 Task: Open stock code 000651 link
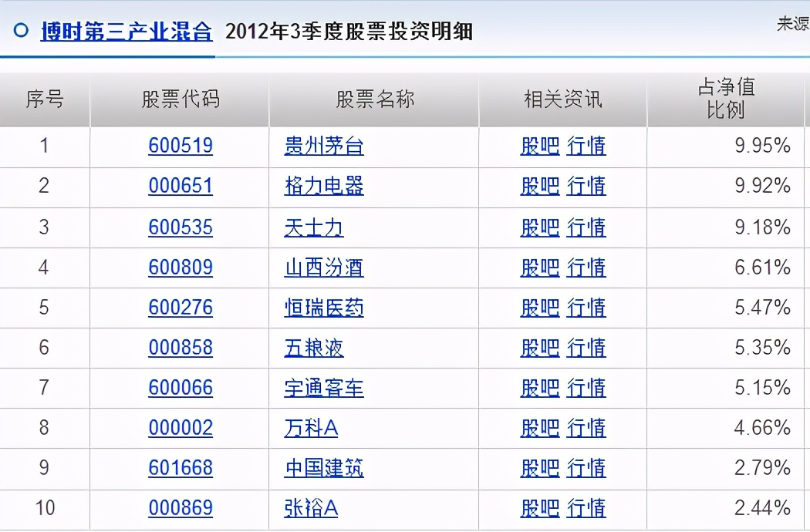(x=181, y=187)
